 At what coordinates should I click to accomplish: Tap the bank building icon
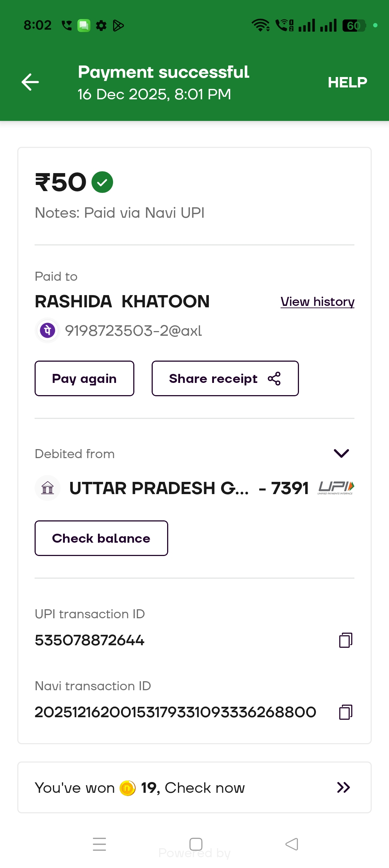pos(48,488)
